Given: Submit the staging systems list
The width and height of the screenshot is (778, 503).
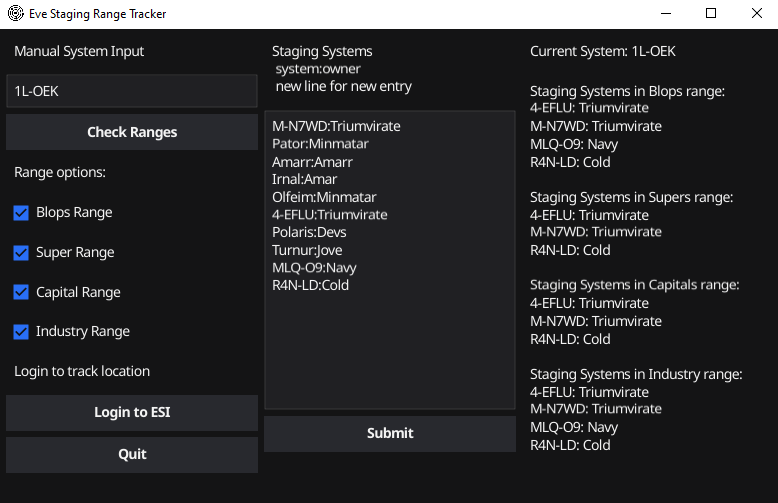Looking at the screenshot, I should 390,434.
